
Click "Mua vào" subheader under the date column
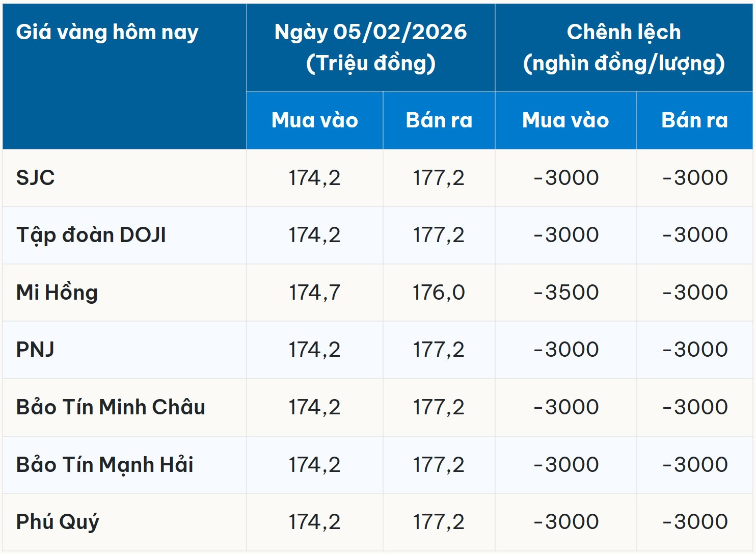pyautogui.click(x=314, y=120)
